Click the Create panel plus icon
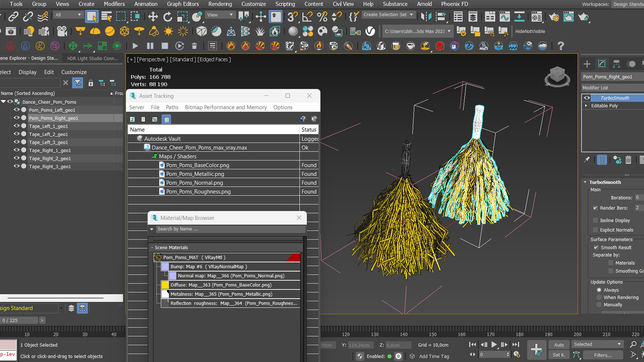Viewport: 644px width, 362px height. (x=587, y=64)
